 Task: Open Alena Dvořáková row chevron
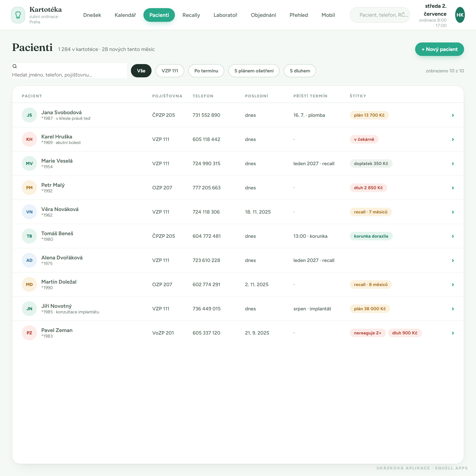pos(453,260)
